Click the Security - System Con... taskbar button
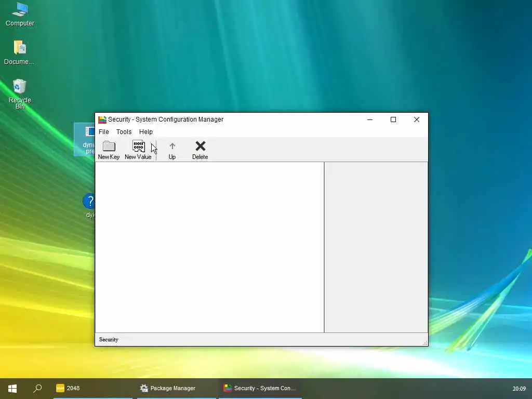Image resolution: width=532 pixels, height=399 pixels. 260,389
